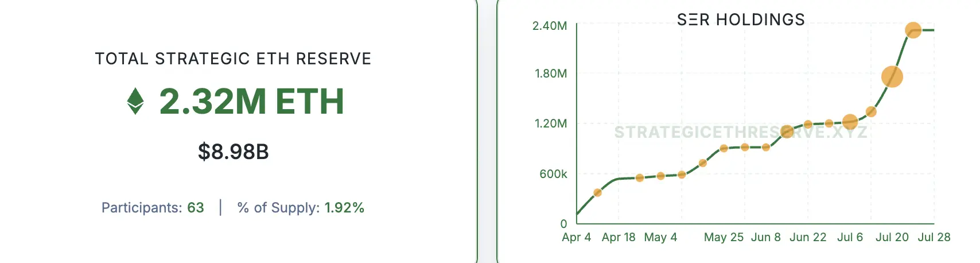
Task: Click the 2.32M ETH total value
Action: pos(251,102)
